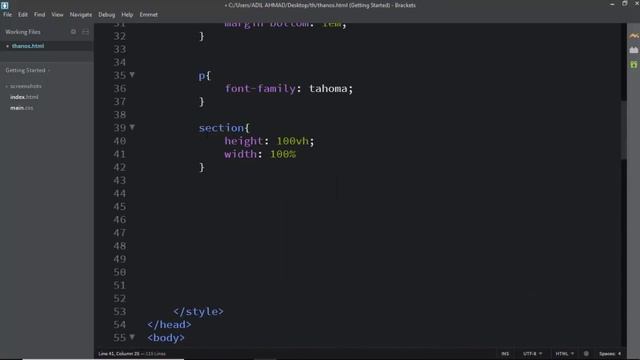The width and height of the screenshot is (640, 360).
Task: Open the Navigate menu
Action: coord(81,14)
